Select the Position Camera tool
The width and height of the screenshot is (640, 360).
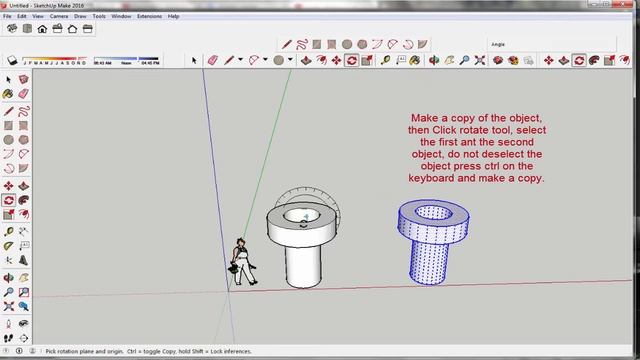(9, 324)
